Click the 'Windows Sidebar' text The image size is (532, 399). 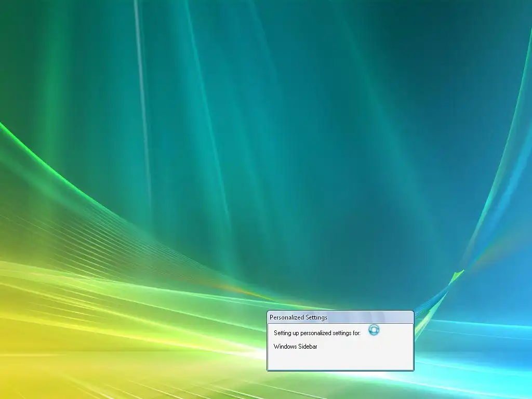[x=295, y=347]
